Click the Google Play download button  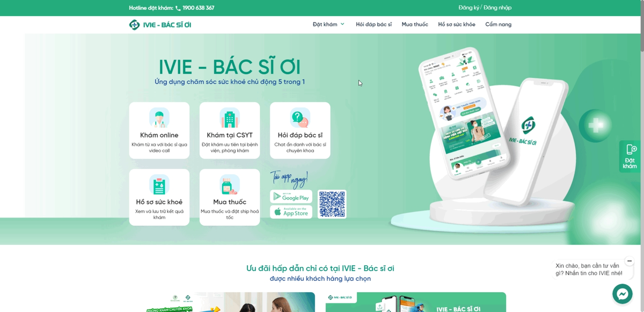[x=291, y=197]
